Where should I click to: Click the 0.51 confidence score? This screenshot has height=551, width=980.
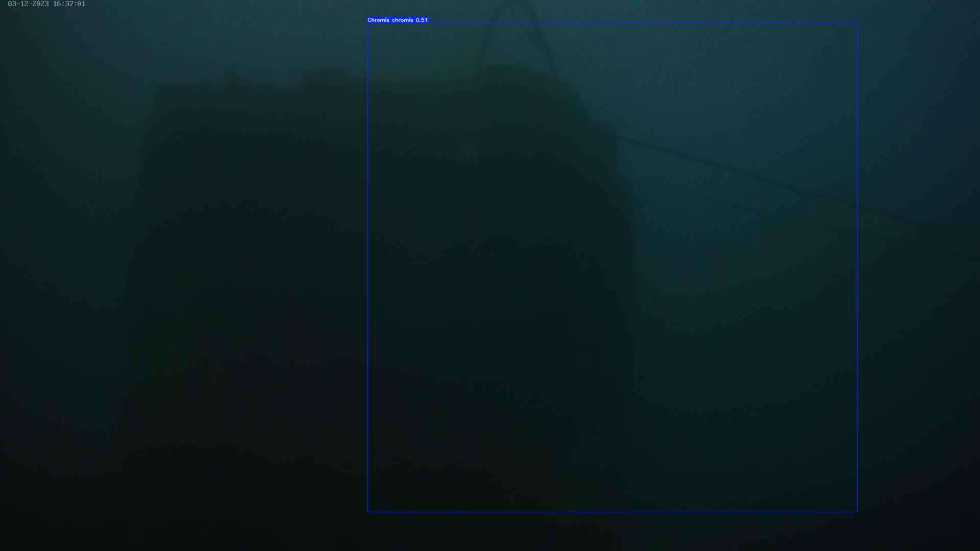[x=422, y=20]
